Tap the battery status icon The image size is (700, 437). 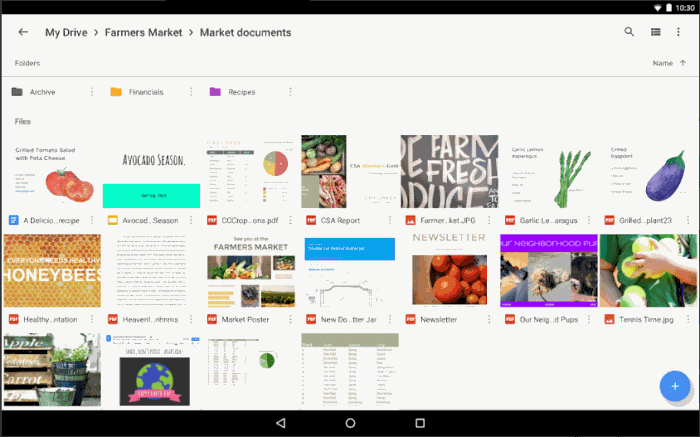point(669,8)
